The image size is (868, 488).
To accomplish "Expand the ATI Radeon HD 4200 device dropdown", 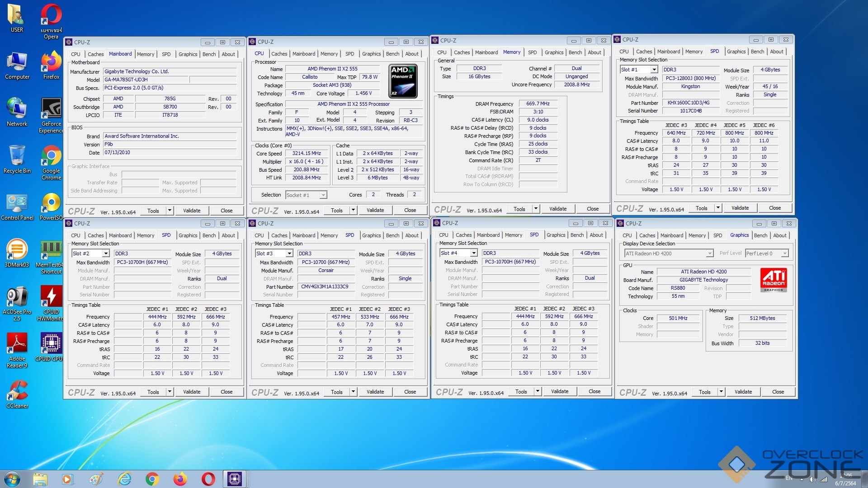I will [709, 253].
